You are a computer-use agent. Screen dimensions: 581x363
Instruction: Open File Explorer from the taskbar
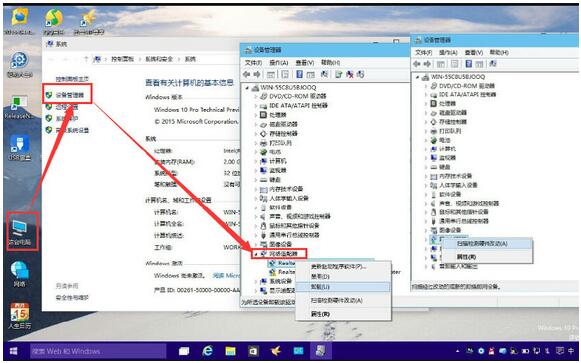(230, 351)
